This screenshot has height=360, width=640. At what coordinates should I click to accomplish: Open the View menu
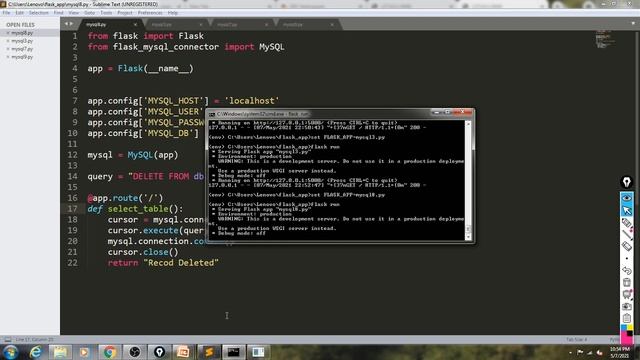73,13
